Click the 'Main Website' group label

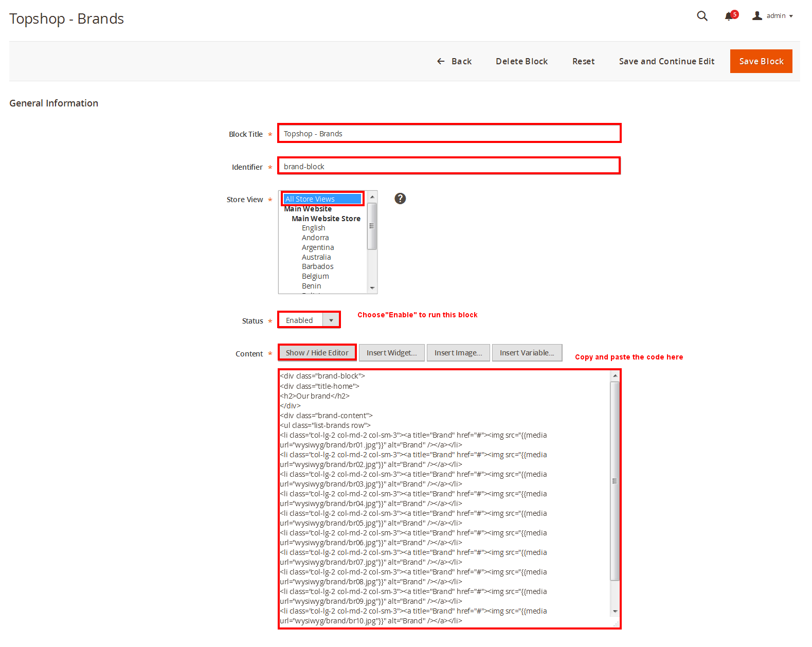[308, 209]
